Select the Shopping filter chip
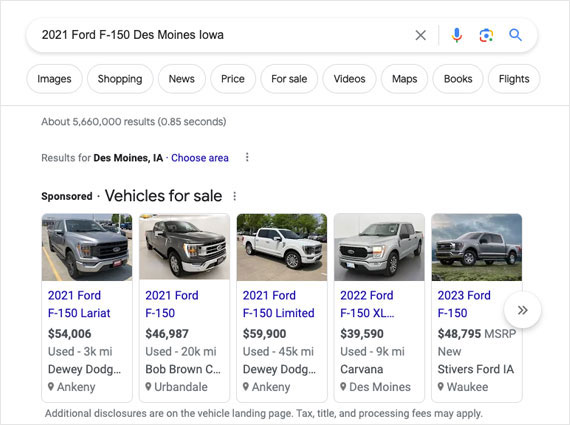The height and width of the screenshot is (425, 570). pyautogui.click(x=120, y=79)
